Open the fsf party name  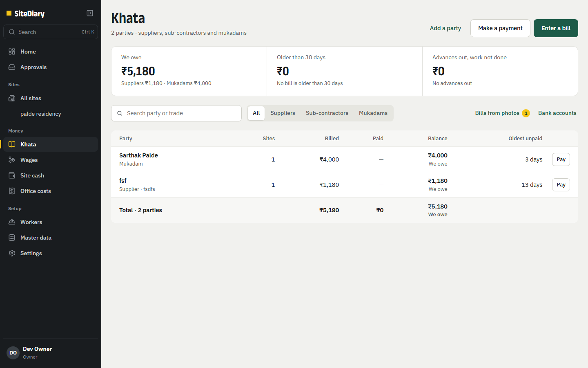click(x=123, y=181)
